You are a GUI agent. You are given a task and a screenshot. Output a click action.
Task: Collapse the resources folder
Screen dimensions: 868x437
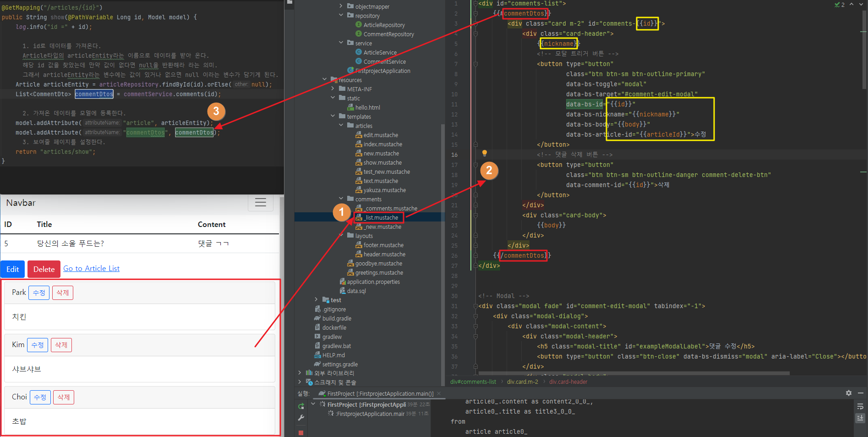(x=324, y=80)
